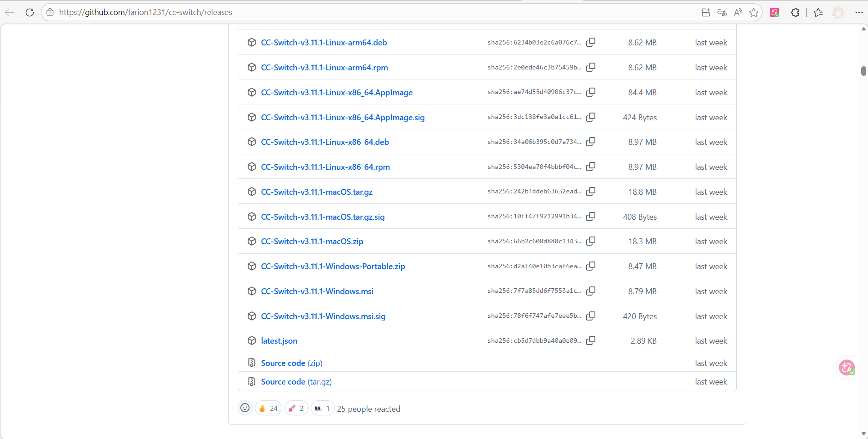Click the 'sha256:cb5d7dbb9a40a0e09…' hash text
868x439 pixels.
coord(534,340)
